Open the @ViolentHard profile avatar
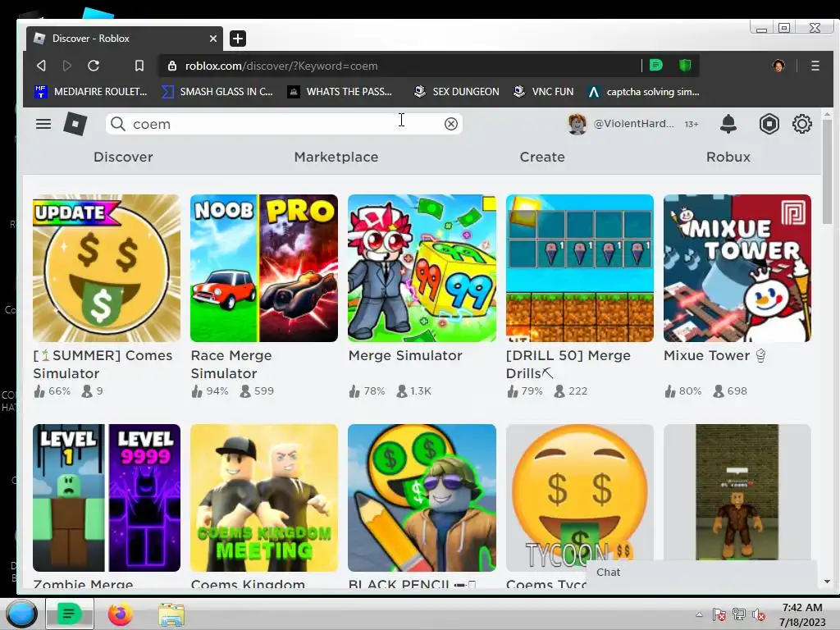This screenshot has height=630, width=840. point(577,125)
